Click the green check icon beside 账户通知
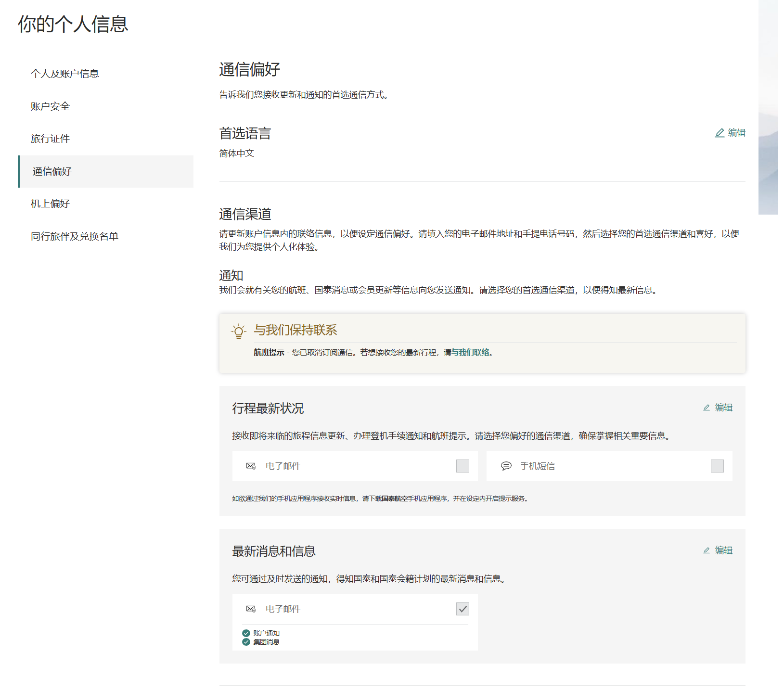 (245, 633)
